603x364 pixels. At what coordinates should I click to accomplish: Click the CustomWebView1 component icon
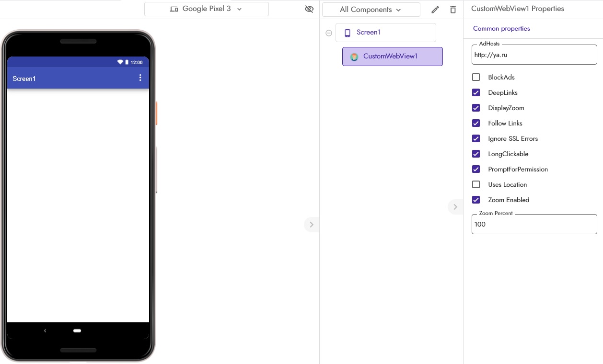pyautogui.click(x=354, y=57)
